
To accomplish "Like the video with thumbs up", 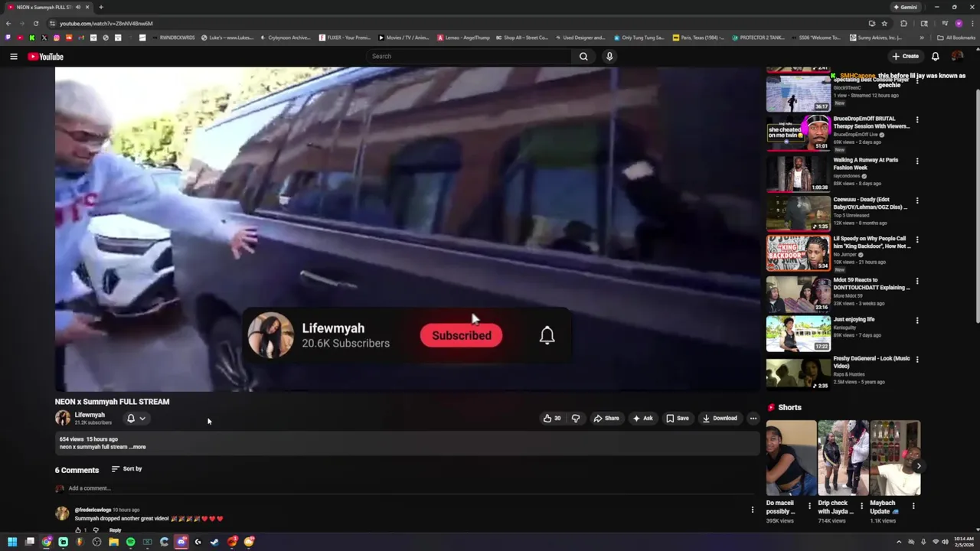I will [x=551, y=419].
